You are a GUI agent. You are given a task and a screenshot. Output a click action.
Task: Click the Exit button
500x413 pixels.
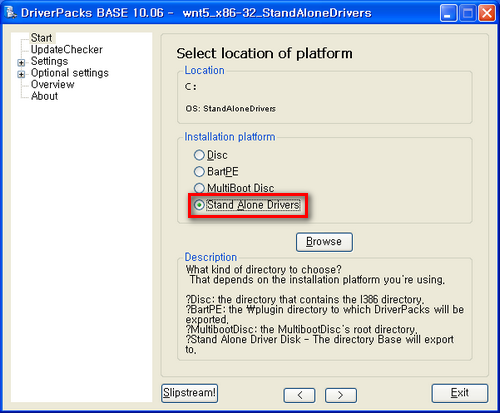pos(460,393)
